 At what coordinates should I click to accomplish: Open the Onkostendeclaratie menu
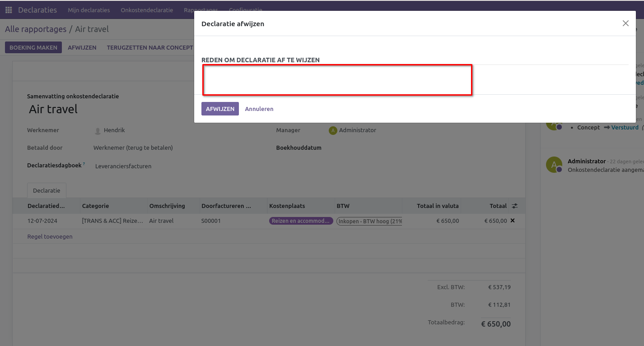pyautogui.click(x=146, y=10)
